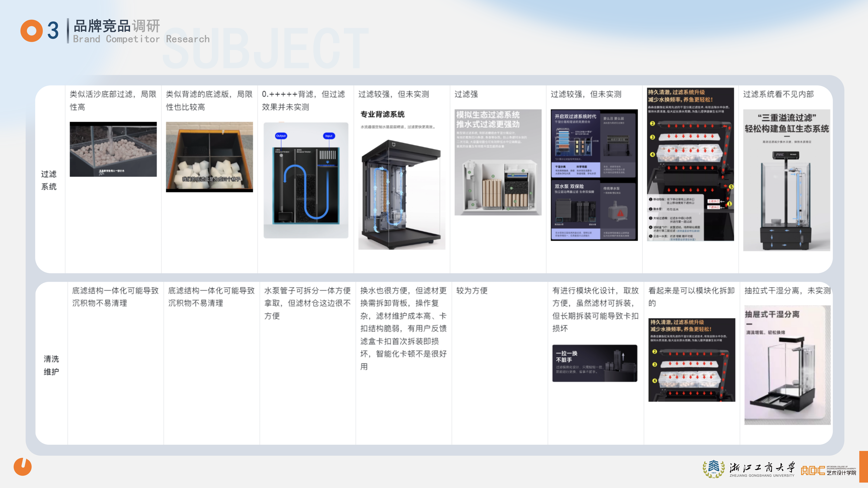The image size is (868, 488).
Task: Open the 开启双过滤系统时代 image
Action: 594,175
